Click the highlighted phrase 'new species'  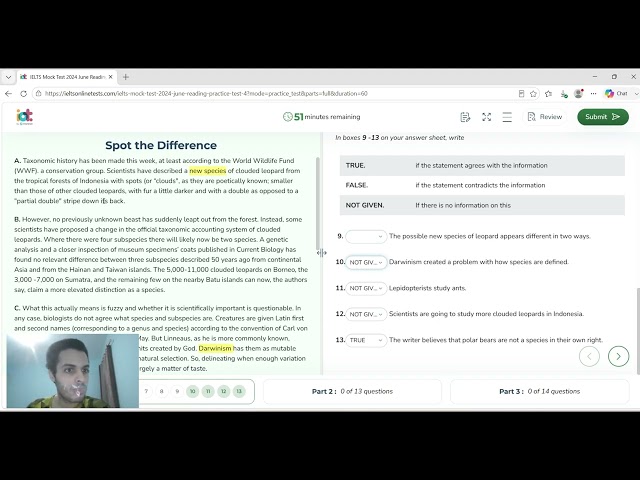[x=208, y=171]
